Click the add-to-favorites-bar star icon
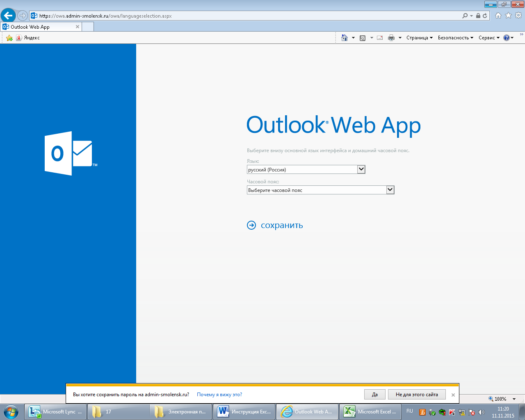The width and height of the screenshot is (525, 420). pyautogui.click(x=9, y=38)
